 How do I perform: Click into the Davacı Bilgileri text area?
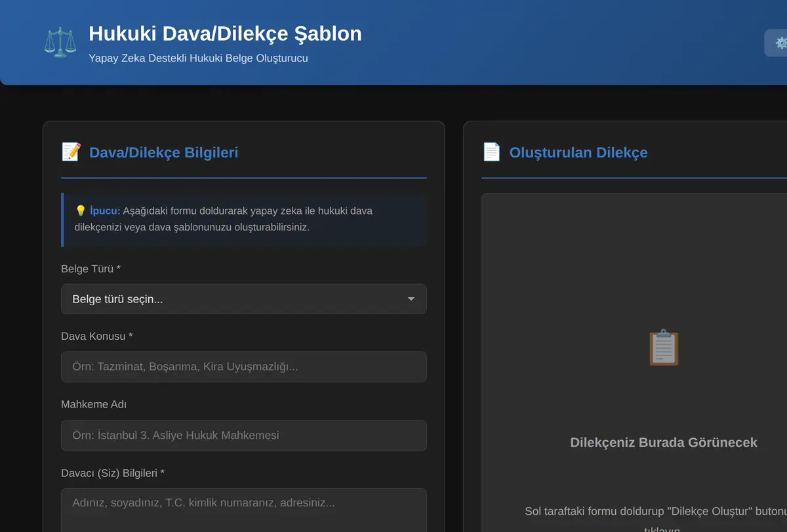pos(244,510)
